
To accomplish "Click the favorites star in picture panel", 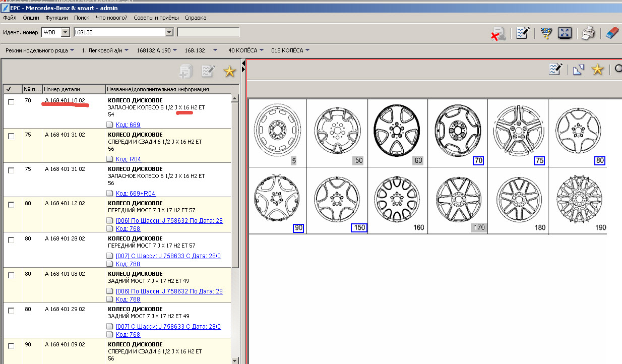I will pos(597,70).
